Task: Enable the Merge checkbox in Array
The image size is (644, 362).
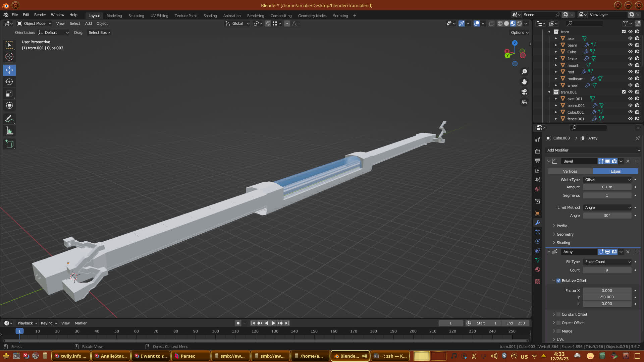Action: (x=558, y=331)
